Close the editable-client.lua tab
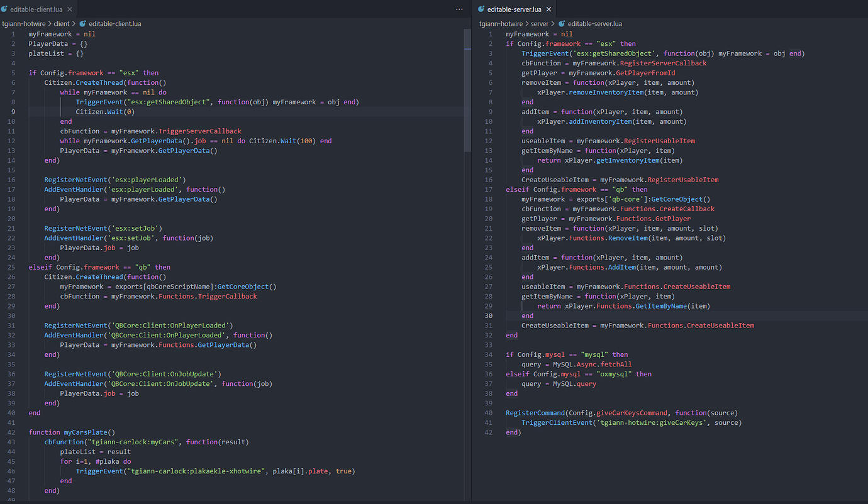Screen dimensions: 868x504 pyautogui.click(x=69, y=9)
